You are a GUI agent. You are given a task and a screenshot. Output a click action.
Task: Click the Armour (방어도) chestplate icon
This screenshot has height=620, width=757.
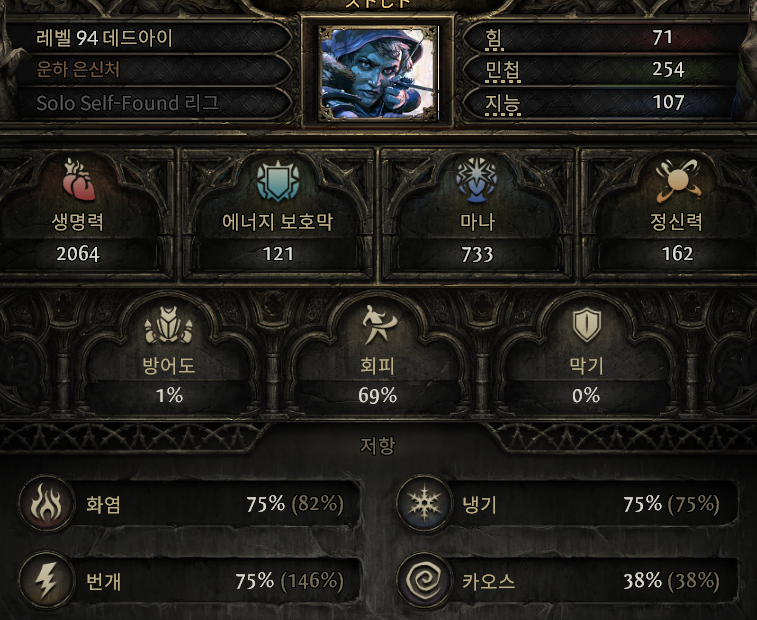168,325
